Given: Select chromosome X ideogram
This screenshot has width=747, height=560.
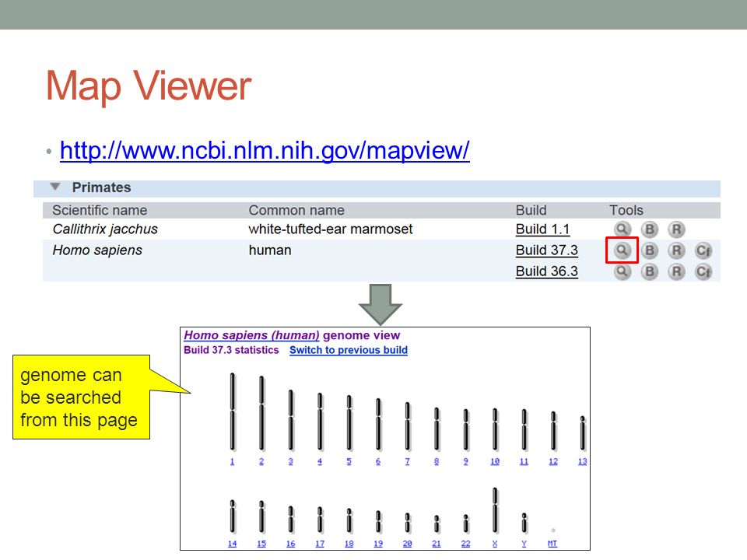Looking at the screenshot, I should pyautogui.click(x=495, y=510).
